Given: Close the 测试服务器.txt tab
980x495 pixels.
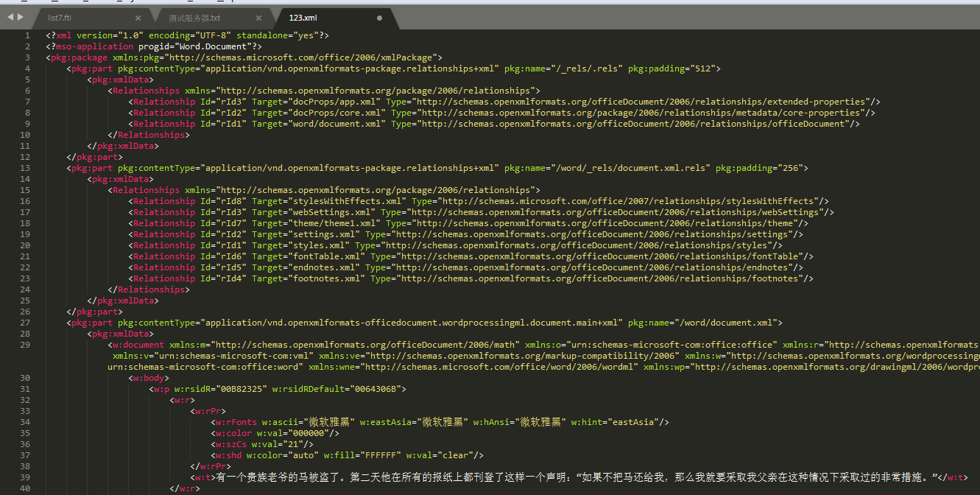Looking at the screenshot, I should [x=258, y=16].
